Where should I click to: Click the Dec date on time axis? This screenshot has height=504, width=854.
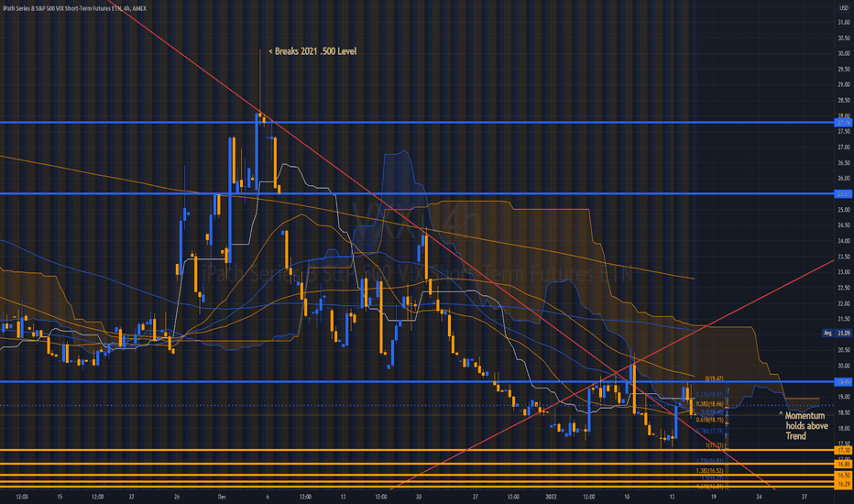tap(222, 497)
